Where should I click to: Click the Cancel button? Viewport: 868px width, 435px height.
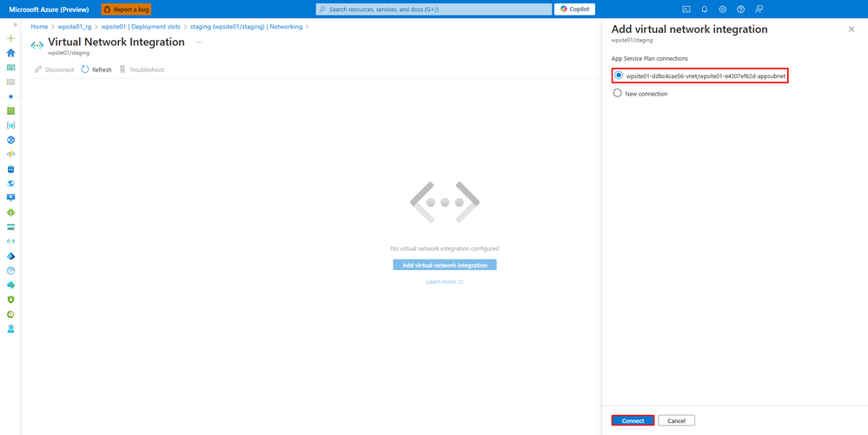click(677, 420)
